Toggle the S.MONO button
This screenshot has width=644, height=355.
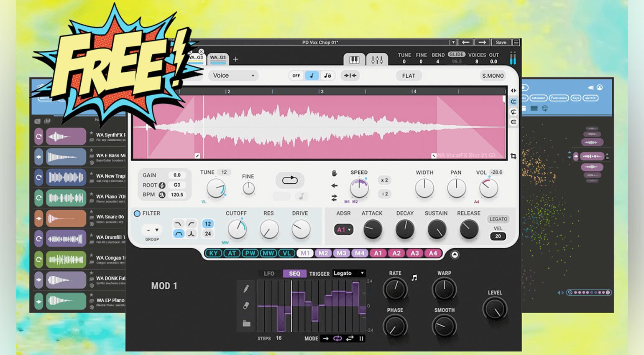point(493,76)
